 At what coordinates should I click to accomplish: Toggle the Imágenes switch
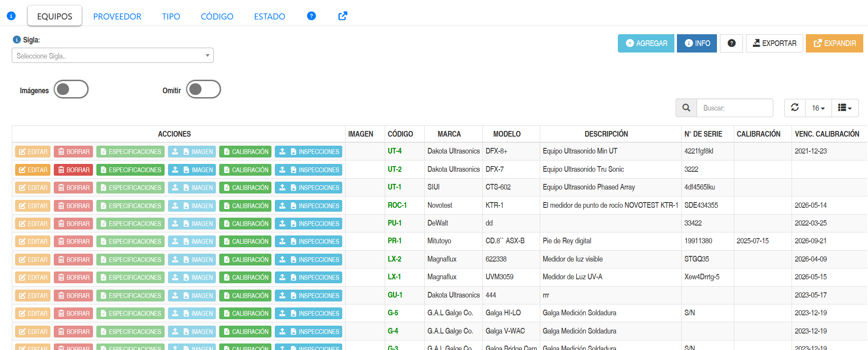click(71, 89)
